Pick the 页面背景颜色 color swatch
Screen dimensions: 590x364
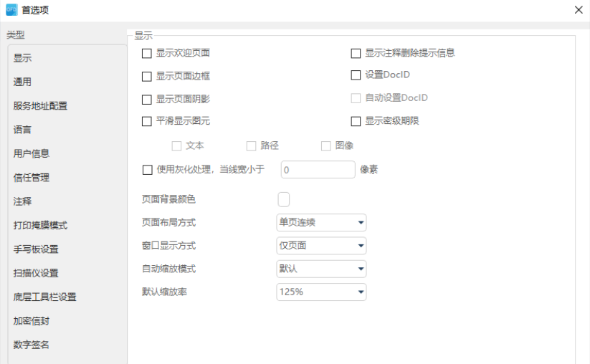pyautogui.click(x=284, y=199)
